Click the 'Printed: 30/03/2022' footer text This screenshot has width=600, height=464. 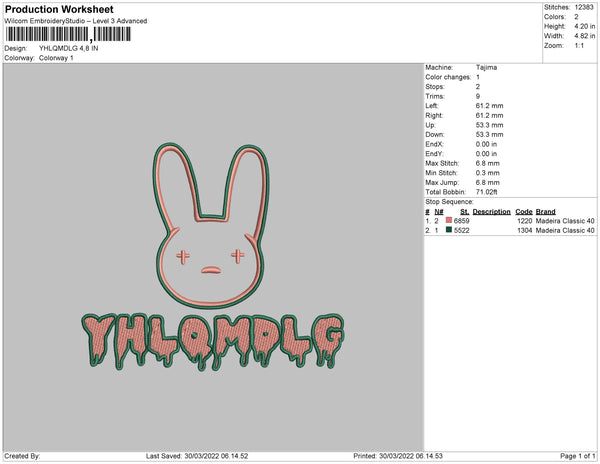click(398, 456)
